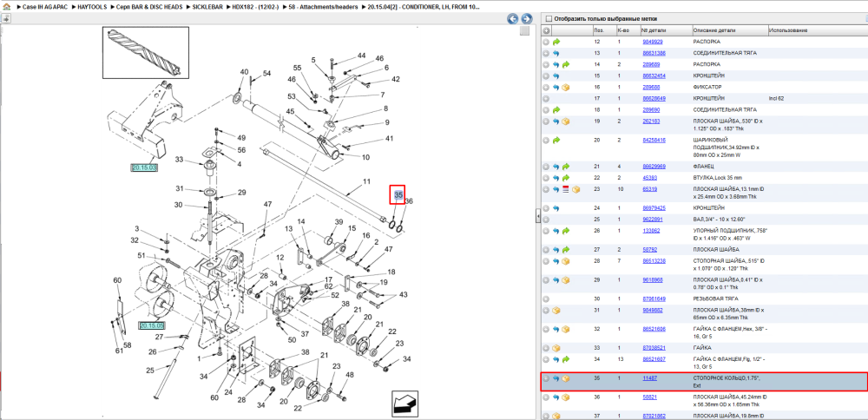Click the blue arrow icon in row 24
Screen dimensions: 868x420
[x=556, y=208]
